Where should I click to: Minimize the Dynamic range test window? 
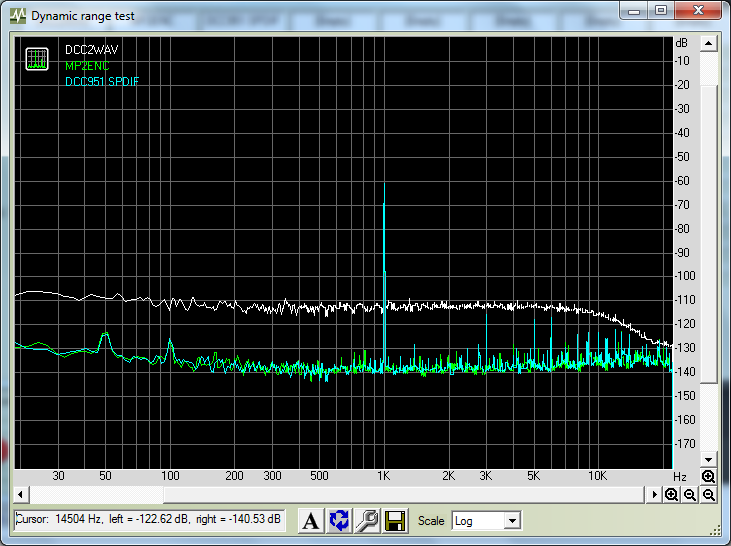[634, 11]
